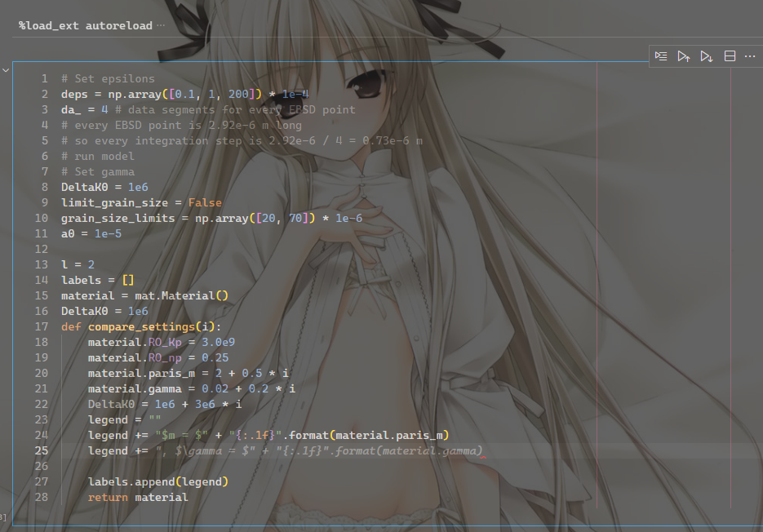Click 'DeltaK0 = 1e6 + 3e6 * i' line
This screenshot has height=532, width=763.
165,404
